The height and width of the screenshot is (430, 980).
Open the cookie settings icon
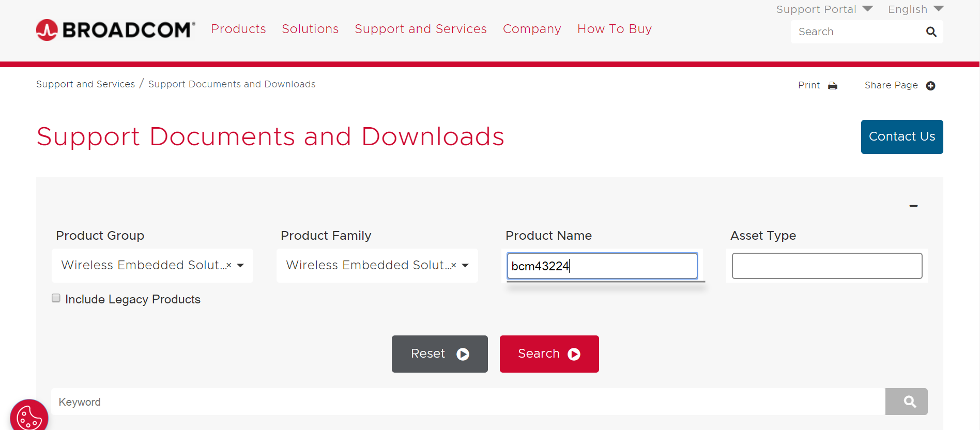pyautogui.click(x=29, y=417)
